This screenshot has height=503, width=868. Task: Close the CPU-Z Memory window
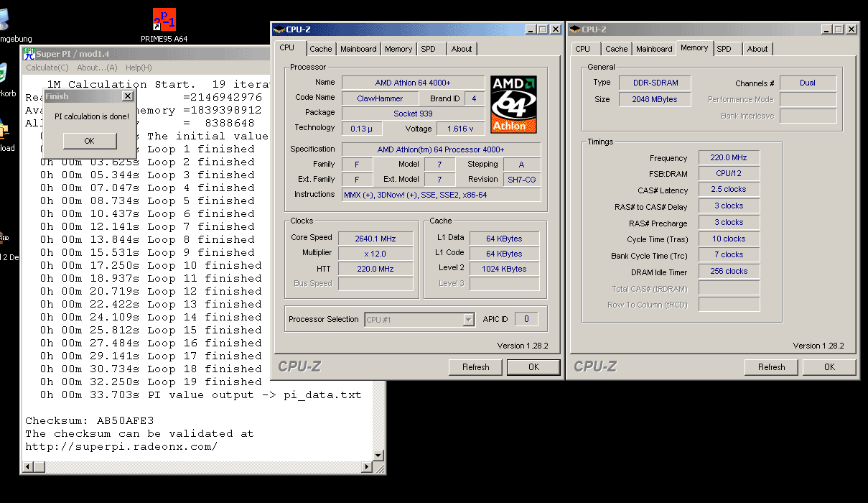click(x=851, y=29)
